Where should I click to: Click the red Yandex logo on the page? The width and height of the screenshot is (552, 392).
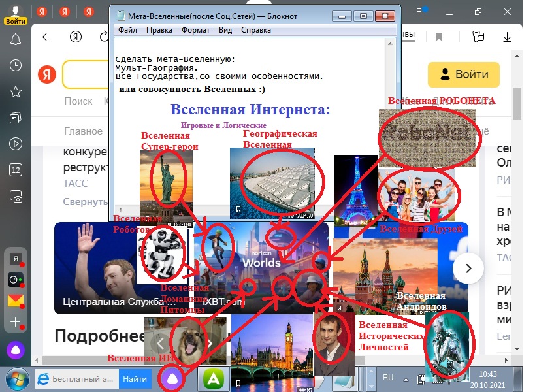47,74
